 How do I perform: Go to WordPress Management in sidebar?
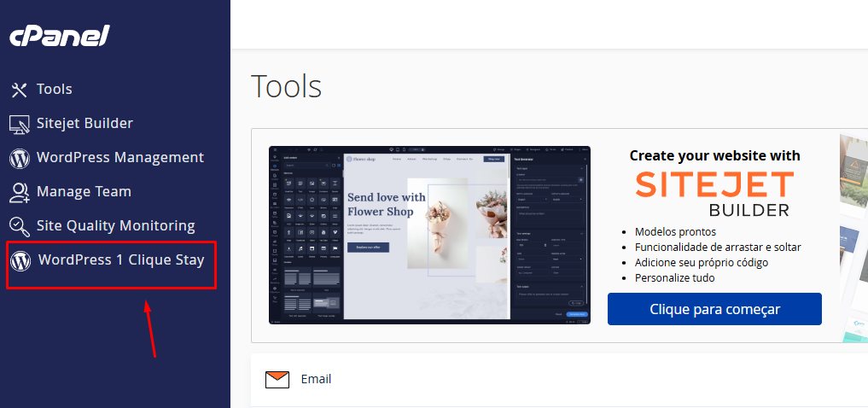tap(119, 158)
